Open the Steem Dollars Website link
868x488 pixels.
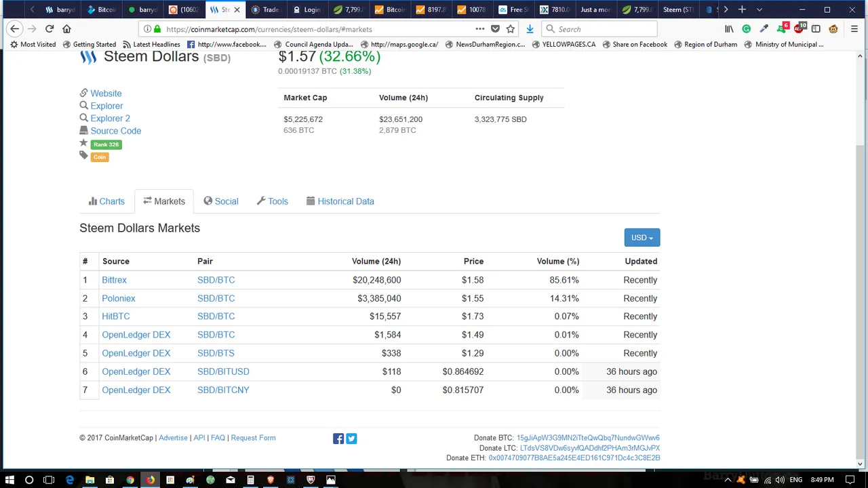[x=106, y=94]
